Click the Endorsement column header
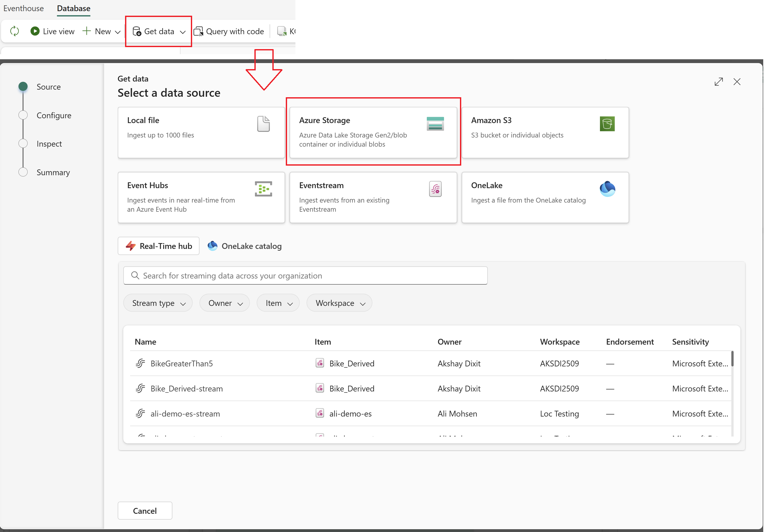Image resolution: width=765 pixels, height=532 pixels. (630, 342)
